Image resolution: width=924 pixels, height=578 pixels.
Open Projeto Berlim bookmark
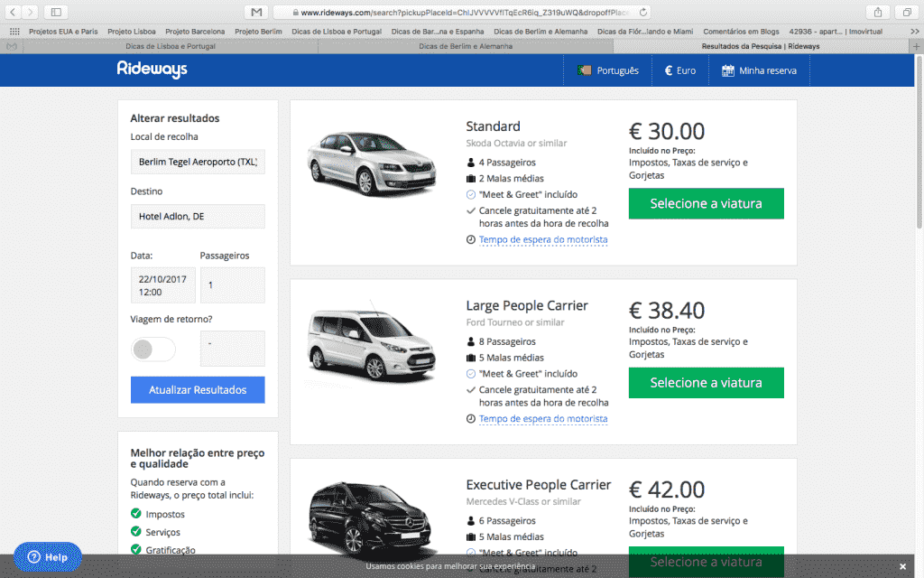258,32
